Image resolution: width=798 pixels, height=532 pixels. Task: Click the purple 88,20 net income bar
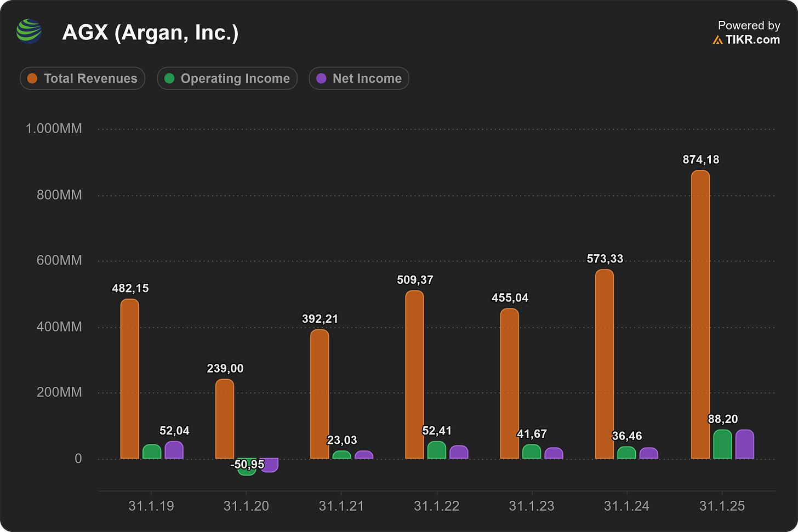(x=745, y=444)
